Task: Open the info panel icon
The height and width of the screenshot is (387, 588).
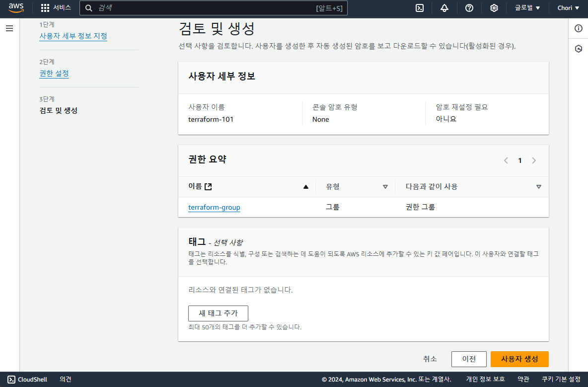Action: pyautogui.click(x=578, y=28)
